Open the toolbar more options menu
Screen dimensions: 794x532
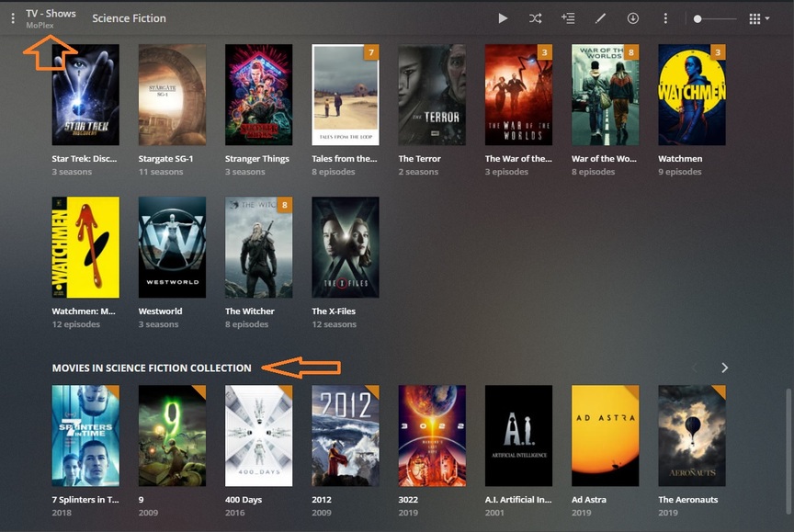[665, 18]
